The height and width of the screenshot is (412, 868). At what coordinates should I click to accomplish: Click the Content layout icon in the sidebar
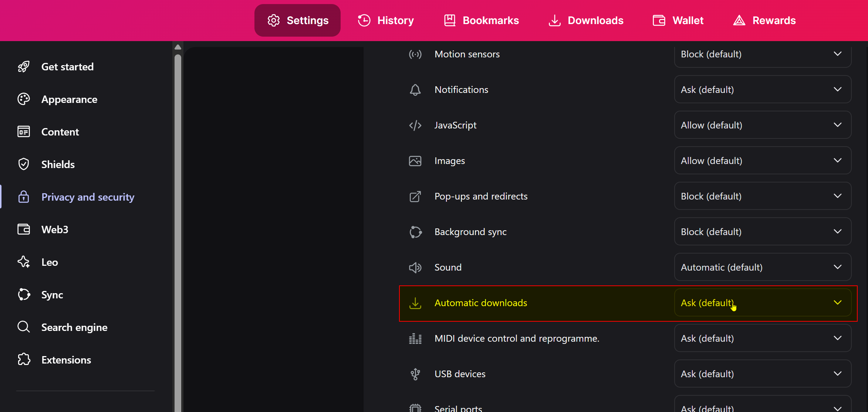pos(24,132)
